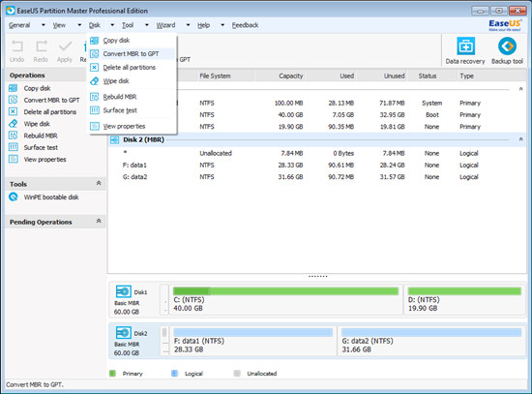Click Wipe disk icon in Disk menu
532x394 pixels.
point(95,81)
